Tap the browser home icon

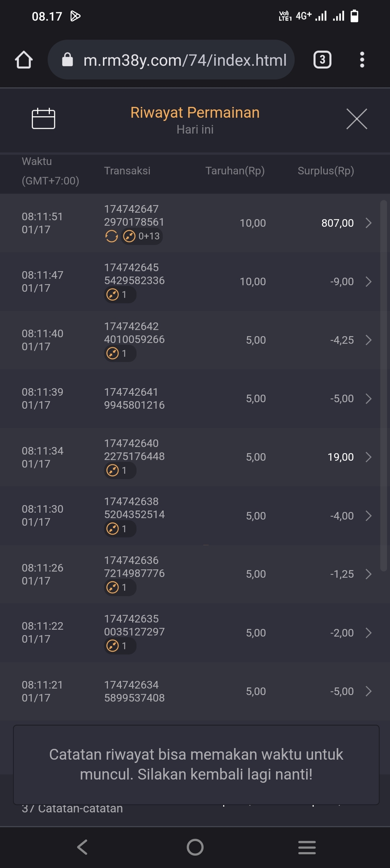[x=24, y=60]
